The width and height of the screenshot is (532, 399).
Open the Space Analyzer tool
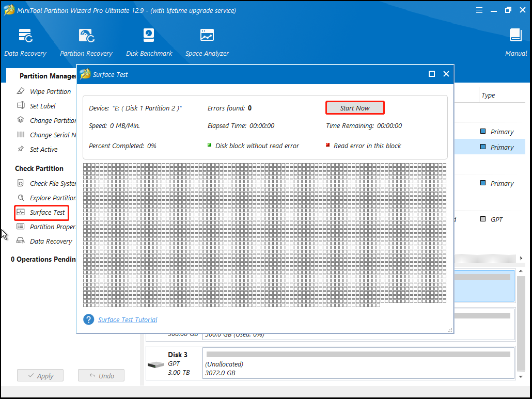207,42
